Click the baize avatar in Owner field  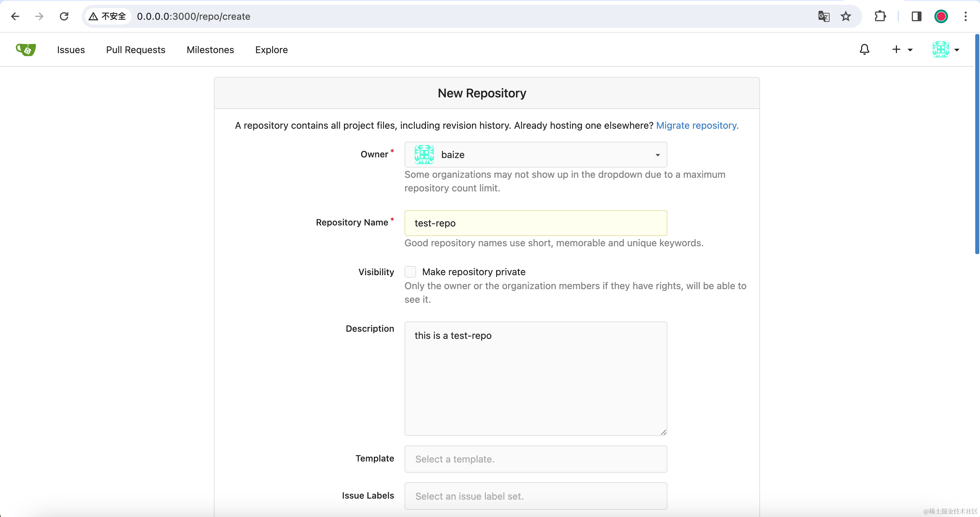point(424,155)
